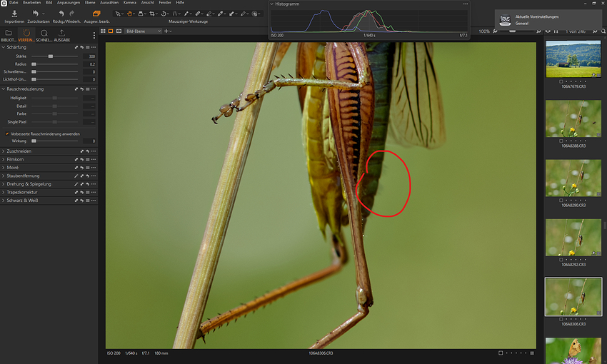Toggle Verbesserte Rauschminderung anwenden checkbox
607x364 pixels.
pos(7,134)
